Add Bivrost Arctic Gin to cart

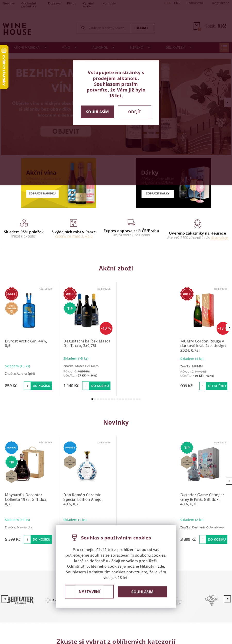[x=41, y=386]
